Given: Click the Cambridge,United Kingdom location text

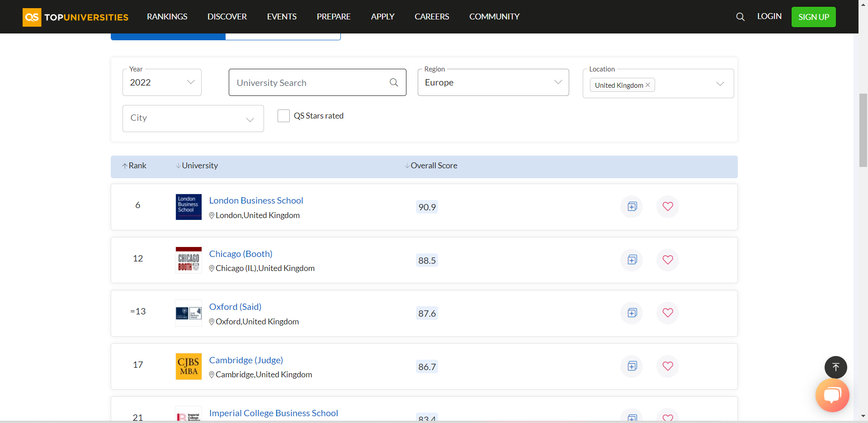Looking at the screenshot, I should point(264,375).
